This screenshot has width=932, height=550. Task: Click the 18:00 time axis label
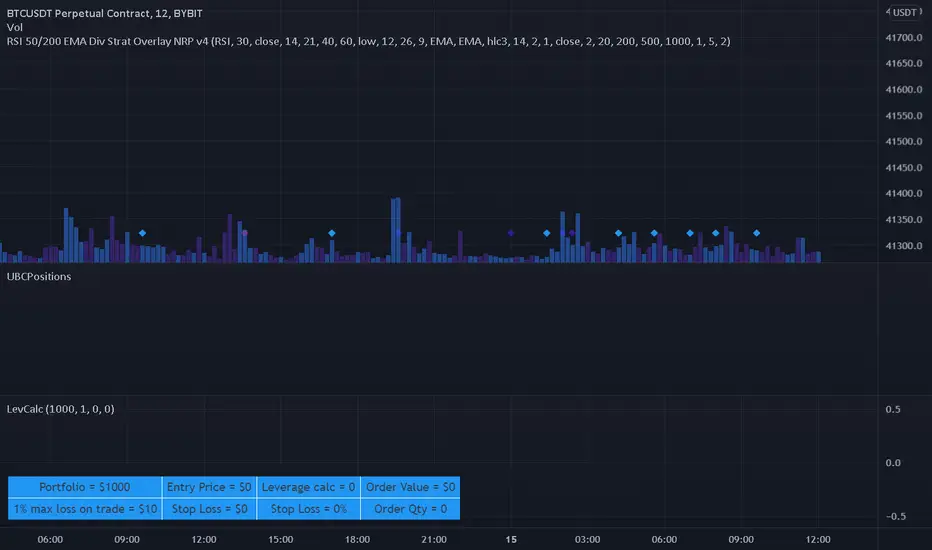click(x=358, y=539)
